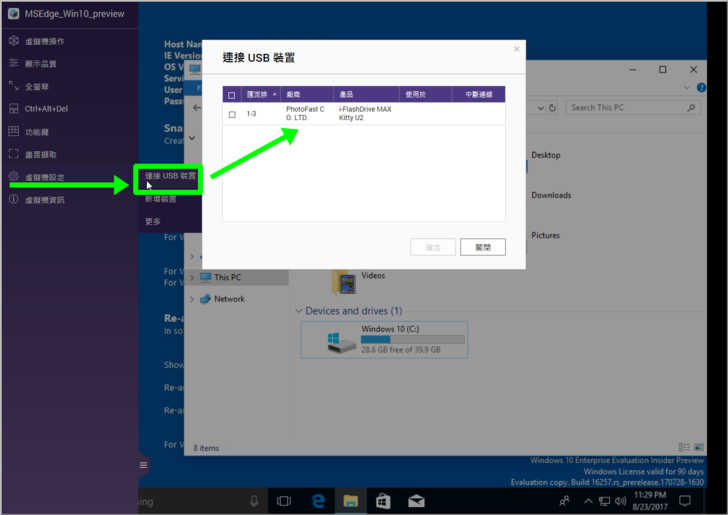Open the Desktop folder in Explorer
The height and width of the screenshot is (515, 728).
click(546, 155)
